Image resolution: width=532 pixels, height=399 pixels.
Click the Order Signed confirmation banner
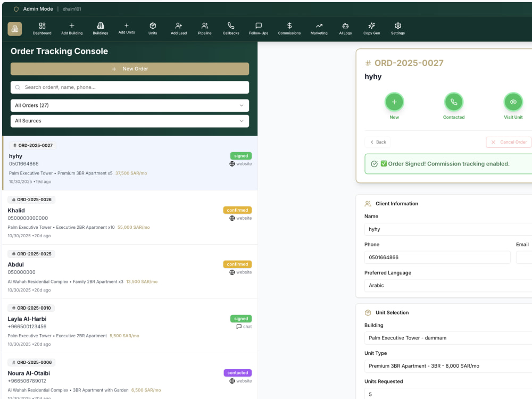pyautogui.click(x=448, y=164)
